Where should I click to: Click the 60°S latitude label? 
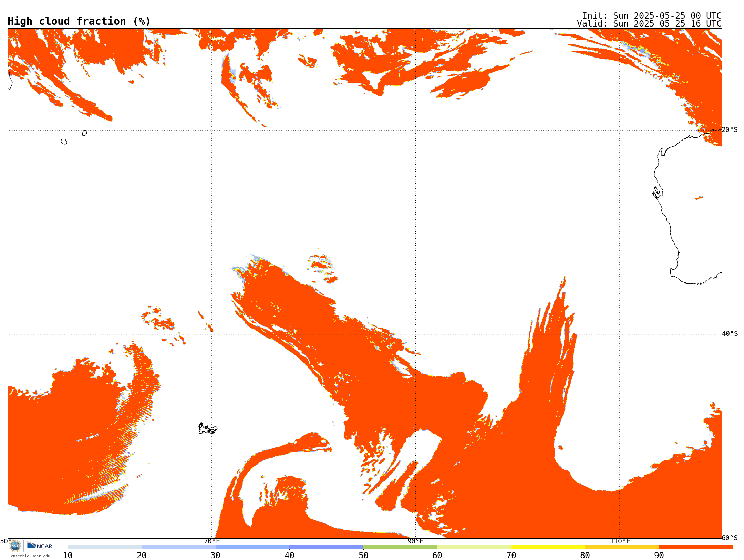tap(730, 538)
